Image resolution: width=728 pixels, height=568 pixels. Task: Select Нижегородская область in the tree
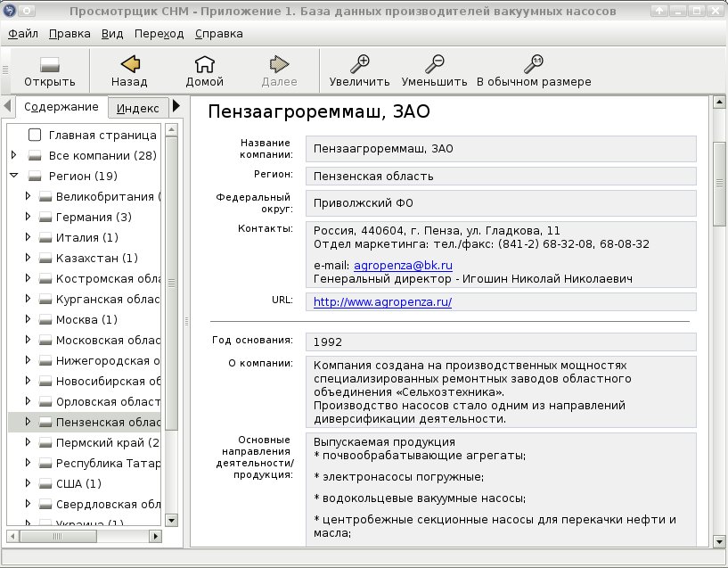pyautogui.click(x=108, y=361)
